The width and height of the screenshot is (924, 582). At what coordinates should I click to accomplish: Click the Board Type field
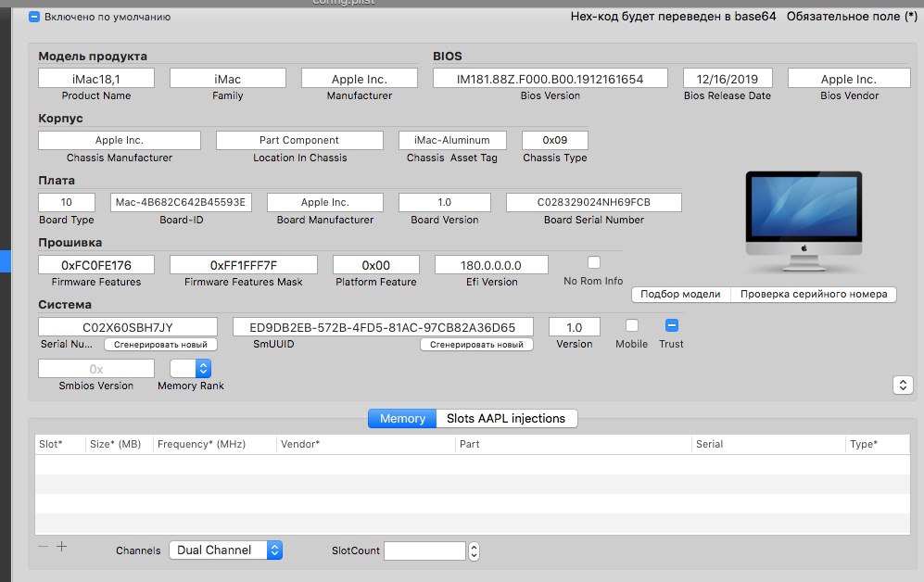pyautogui.click(x=67, y=202)
